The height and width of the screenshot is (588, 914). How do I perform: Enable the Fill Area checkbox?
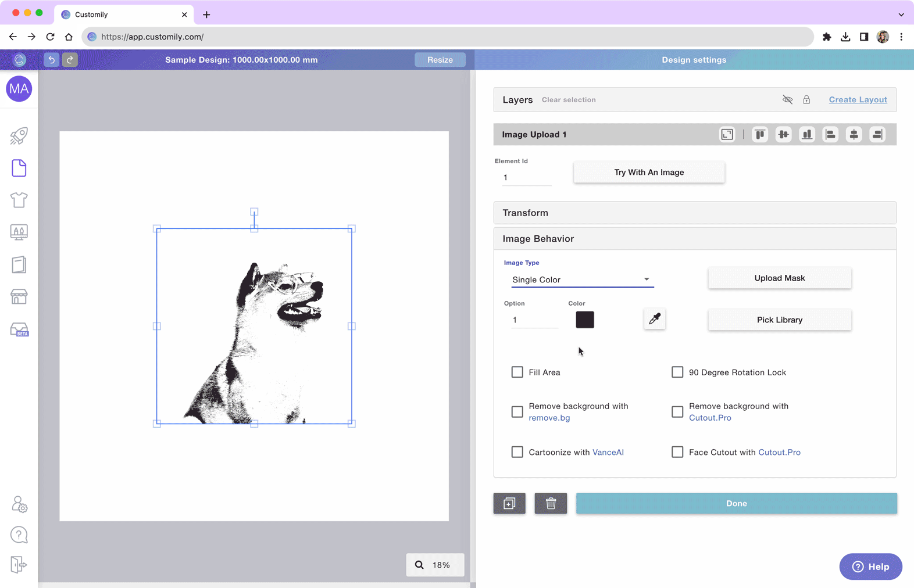coord(517,372)
